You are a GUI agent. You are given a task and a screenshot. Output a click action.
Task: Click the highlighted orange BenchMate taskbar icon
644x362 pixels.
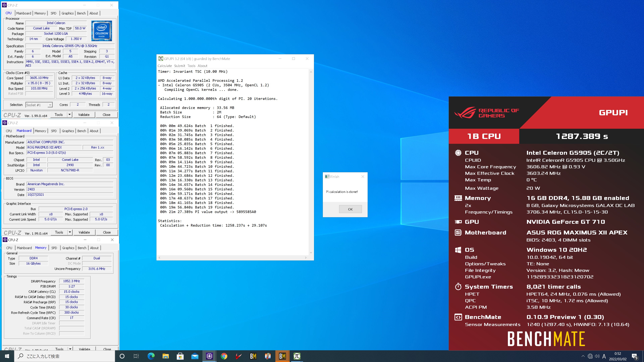coord(282,356)
